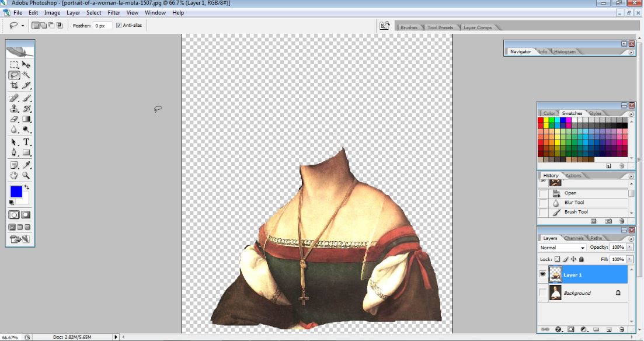Reset default foreground and background colors
The image size is (644, 341).
tap(12, 202)
